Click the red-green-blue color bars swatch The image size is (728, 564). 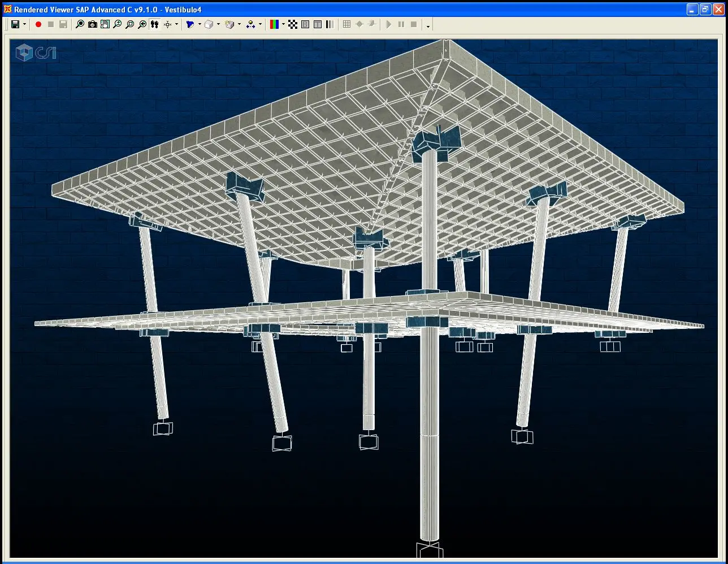[274, 24]
